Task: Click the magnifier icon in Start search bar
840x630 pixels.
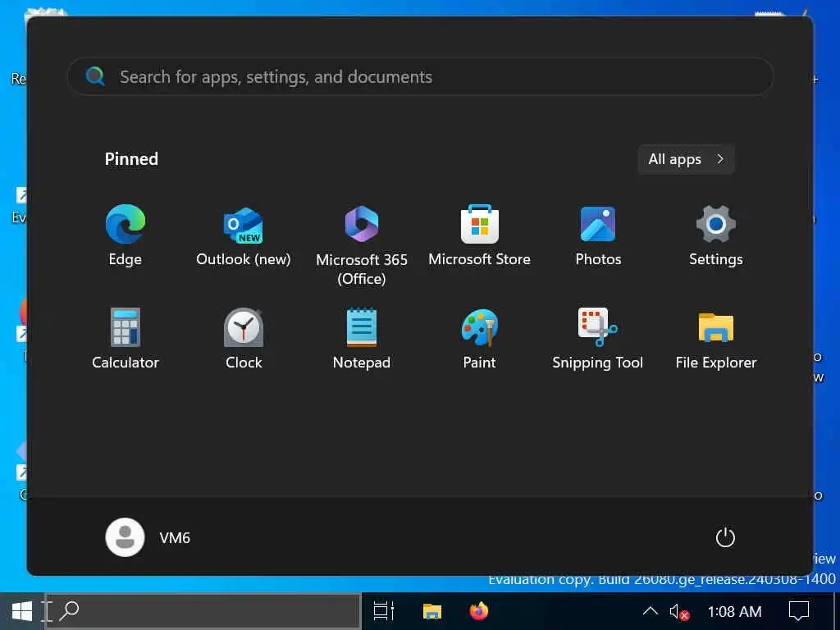Action: (95, 76)
